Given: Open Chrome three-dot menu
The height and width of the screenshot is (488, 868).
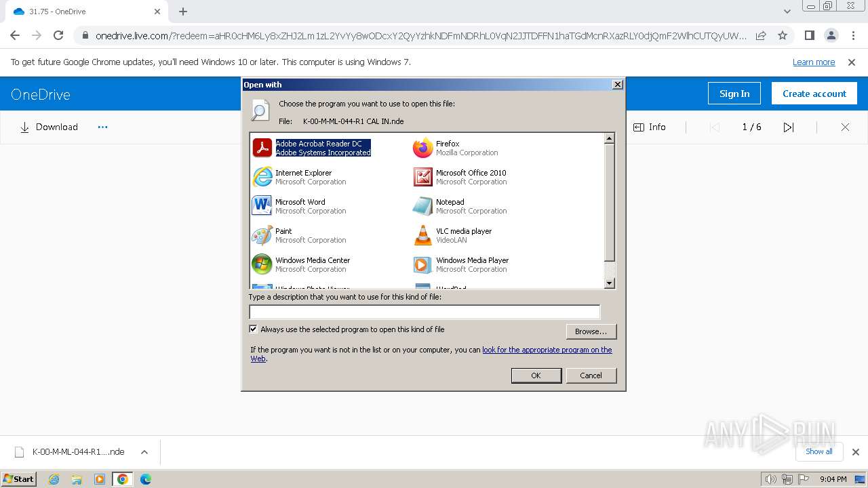Looking at the screenshot, I should (x=852, y=35).
